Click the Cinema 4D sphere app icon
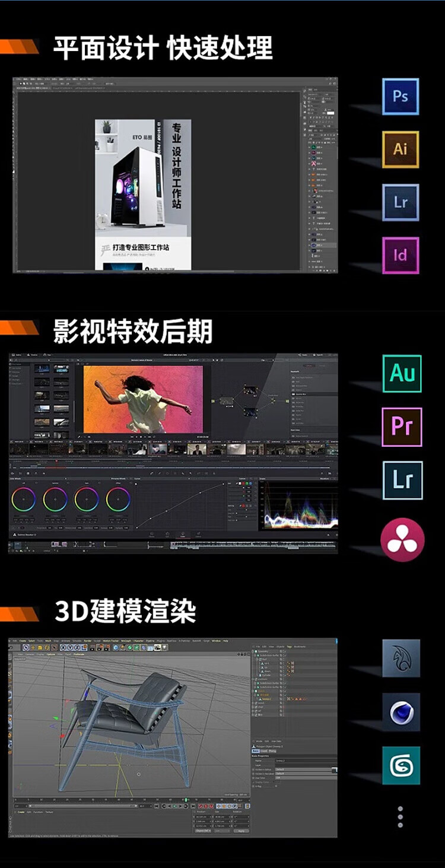The width and height of the screenshot is (445, 868). pos(401,711)
